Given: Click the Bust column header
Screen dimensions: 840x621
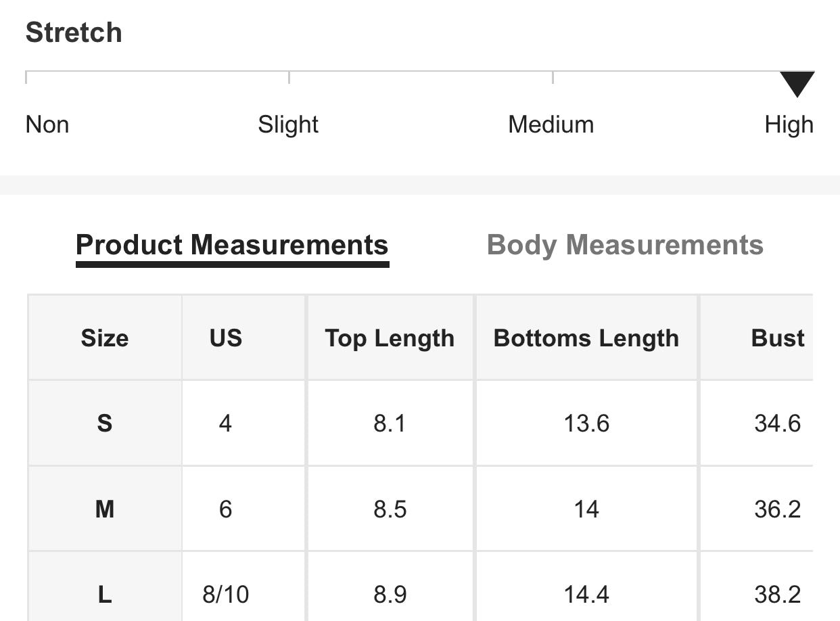Looking at the screenshot, I should (776, 338).
